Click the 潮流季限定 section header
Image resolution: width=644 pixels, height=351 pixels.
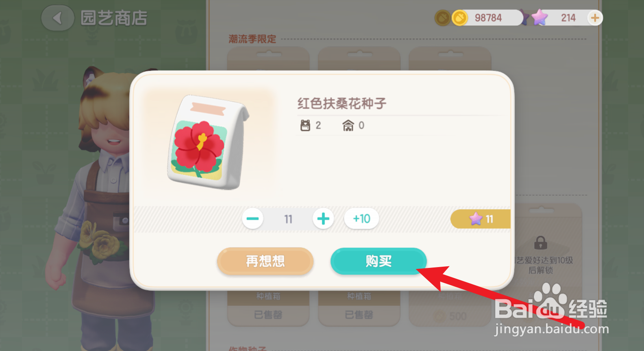[x=252, y=39]
